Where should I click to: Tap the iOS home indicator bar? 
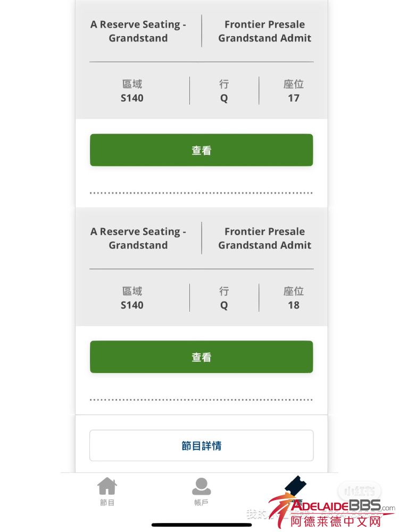click(x=201, y=525)
